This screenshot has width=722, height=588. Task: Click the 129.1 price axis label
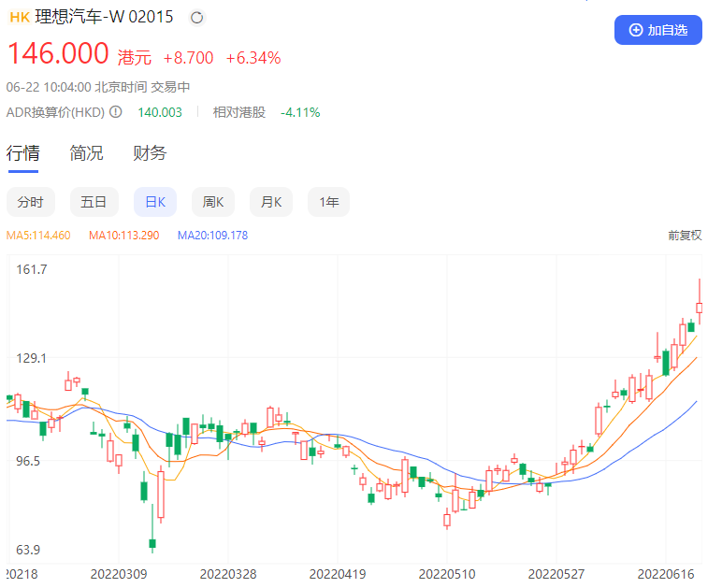pos(31,358)
